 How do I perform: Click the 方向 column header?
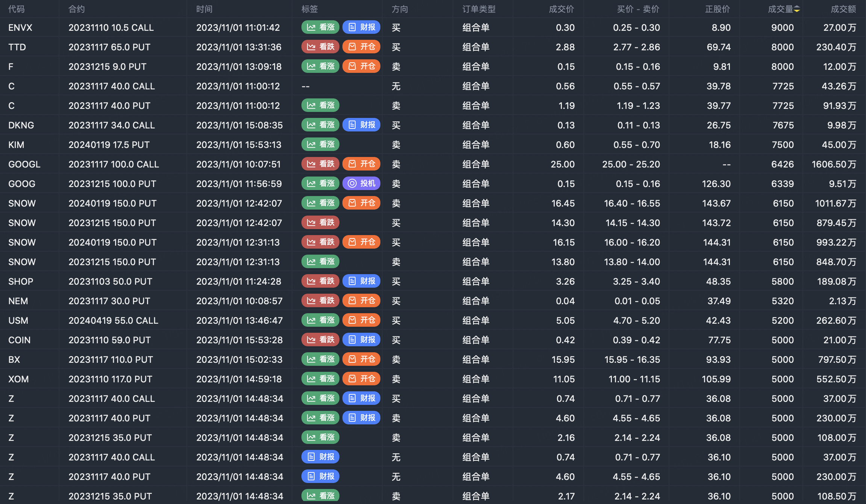(400, 9)
